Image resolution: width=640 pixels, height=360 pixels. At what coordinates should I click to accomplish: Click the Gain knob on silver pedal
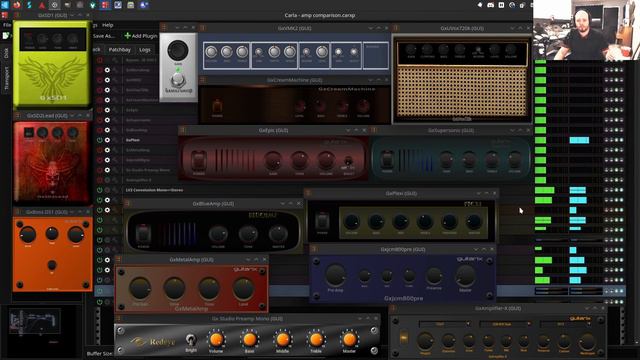click(178, 51)
